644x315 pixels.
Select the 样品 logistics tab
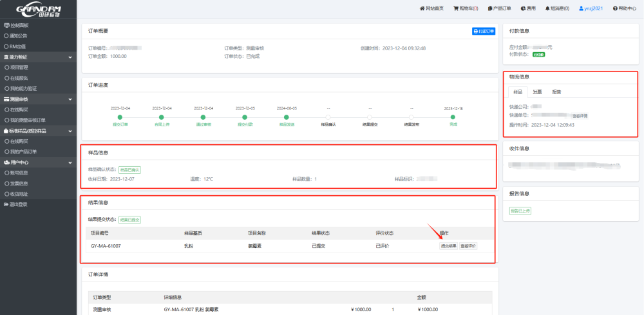[518, 91]
